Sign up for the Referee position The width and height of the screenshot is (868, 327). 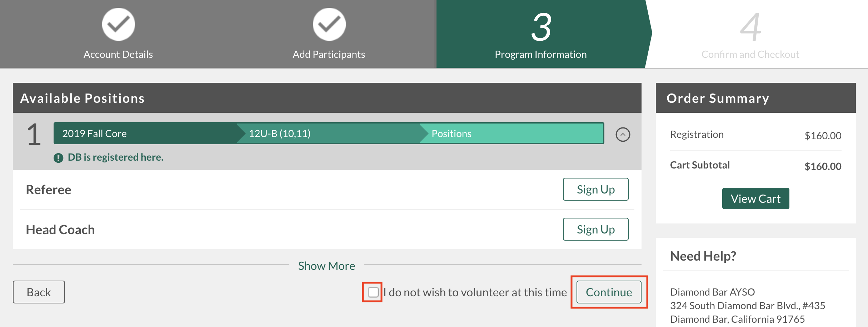[596, 189]
